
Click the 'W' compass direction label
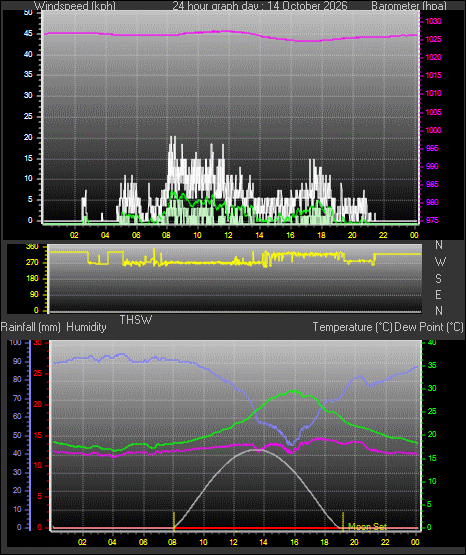(x=440, y=262)
